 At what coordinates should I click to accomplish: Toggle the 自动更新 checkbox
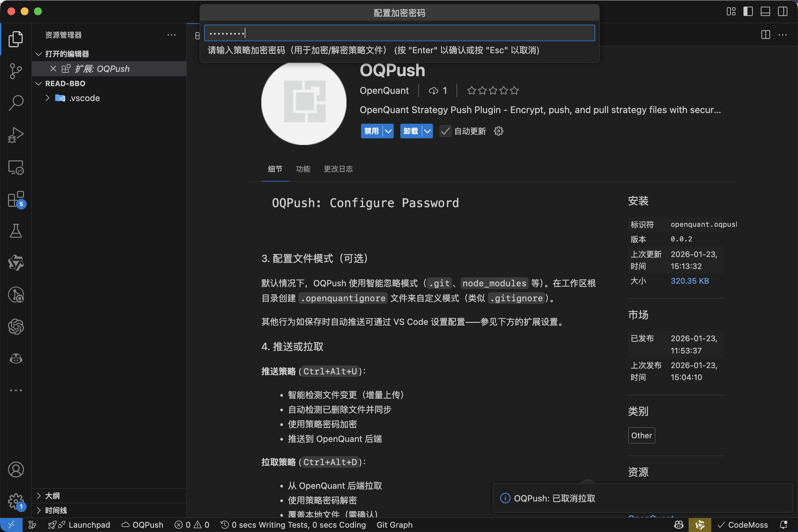445,131
